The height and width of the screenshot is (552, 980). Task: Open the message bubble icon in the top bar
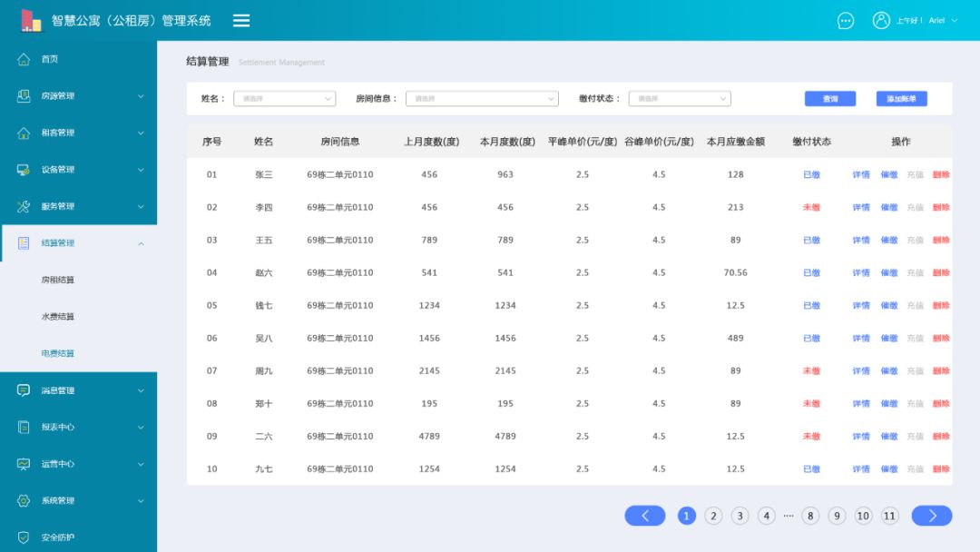click(845, 20)
